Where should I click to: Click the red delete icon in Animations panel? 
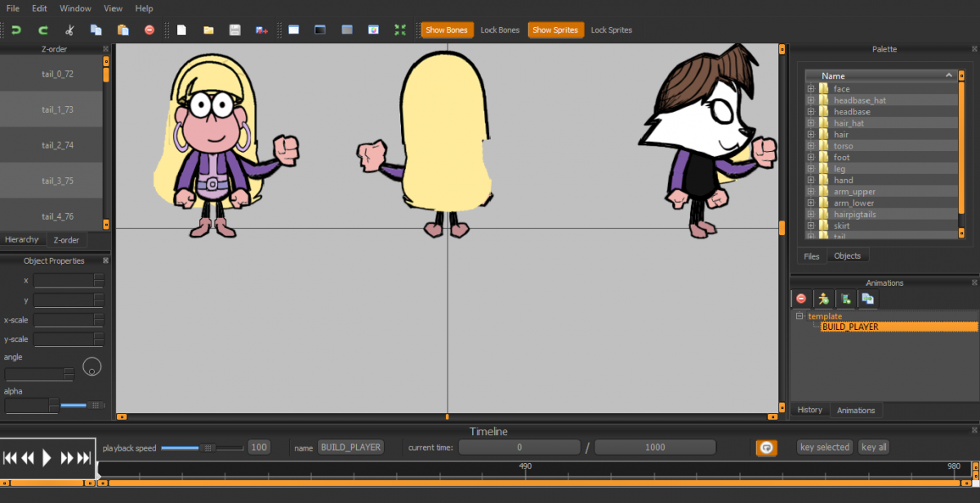click(x=801, y=299)
